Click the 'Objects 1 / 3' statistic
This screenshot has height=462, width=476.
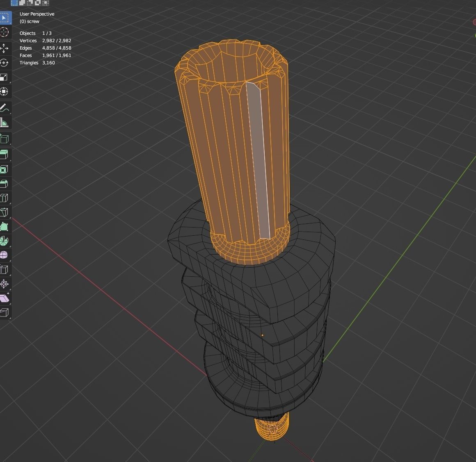(x=36, y=33)
